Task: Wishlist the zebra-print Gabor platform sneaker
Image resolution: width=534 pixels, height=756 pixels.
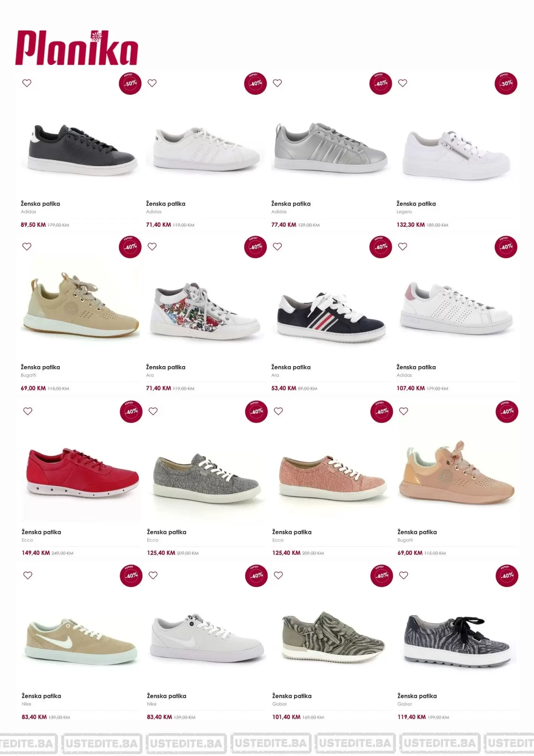Action: click(404, 575)
